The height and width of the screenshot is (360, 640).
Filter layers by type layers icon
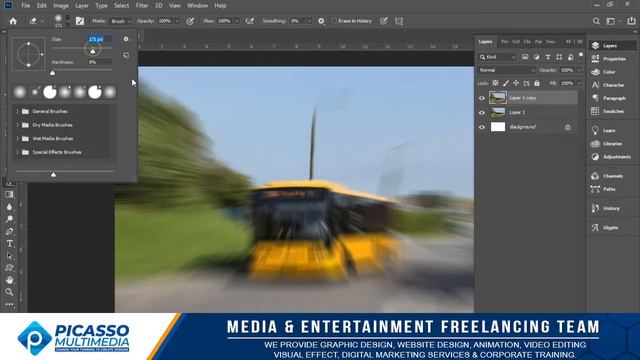(x=548, y=57)
